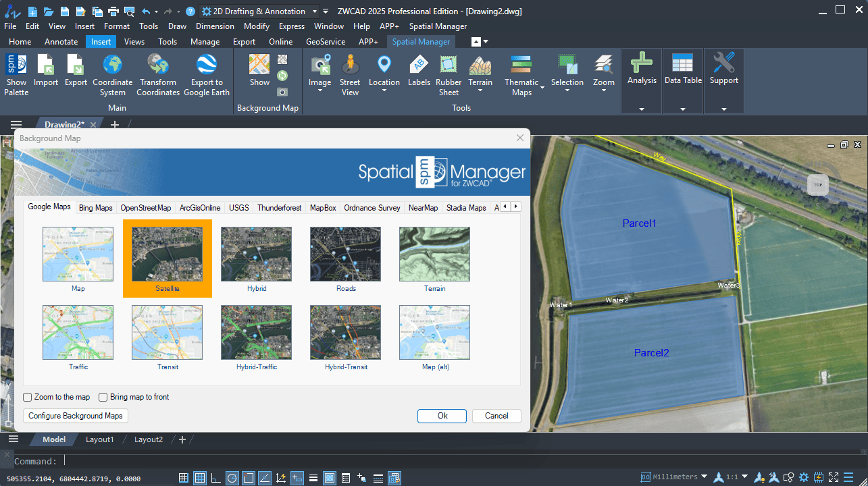The height and width of the screenshot is (486, 868).
Task: Click the Cancel button in dialog
Action: 496,416
